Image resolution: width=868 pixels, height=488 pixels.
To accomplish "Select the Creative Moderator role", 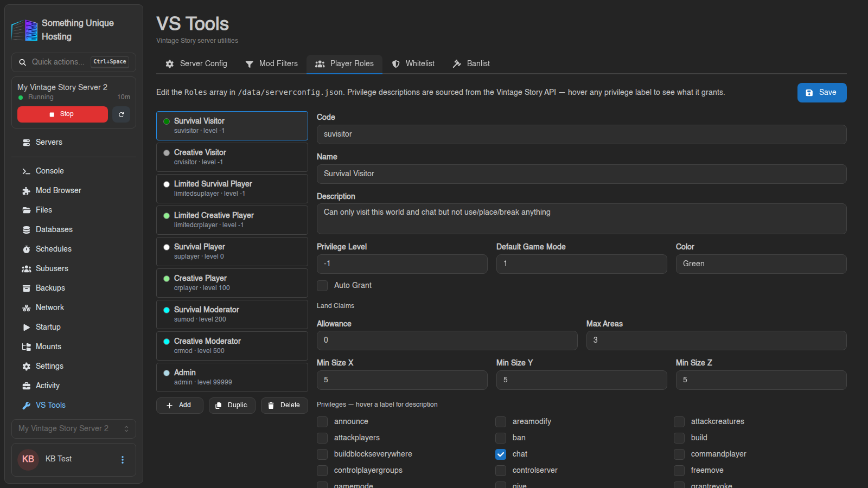I will (232, 346).
